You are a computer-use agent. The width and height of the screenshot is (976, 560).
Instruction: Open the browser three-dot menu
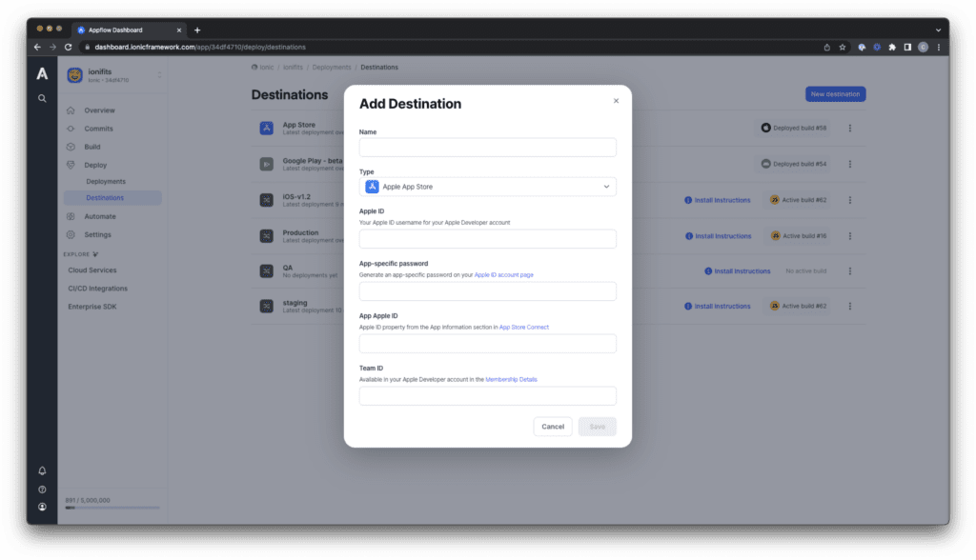(x=939, y=48)
